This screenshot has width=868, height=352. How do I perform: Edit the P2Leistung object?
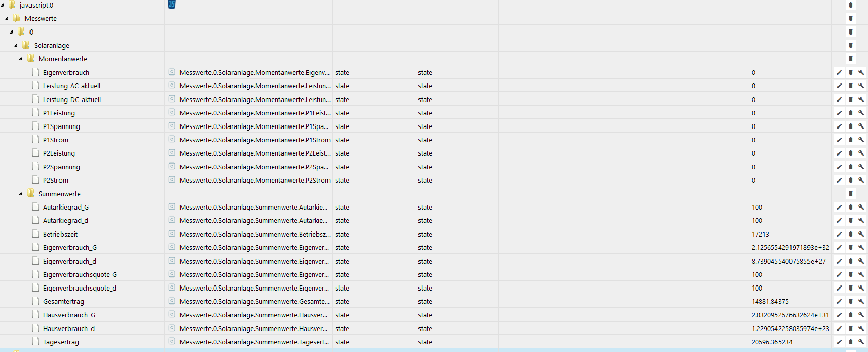(x=839, y=153)
